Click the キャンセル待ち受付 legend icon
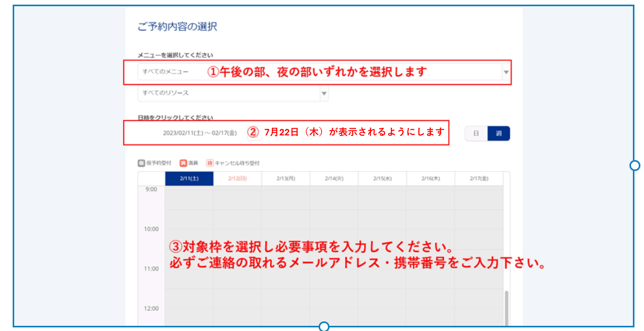This screenshot has width=644, height=331. point(210,163)
